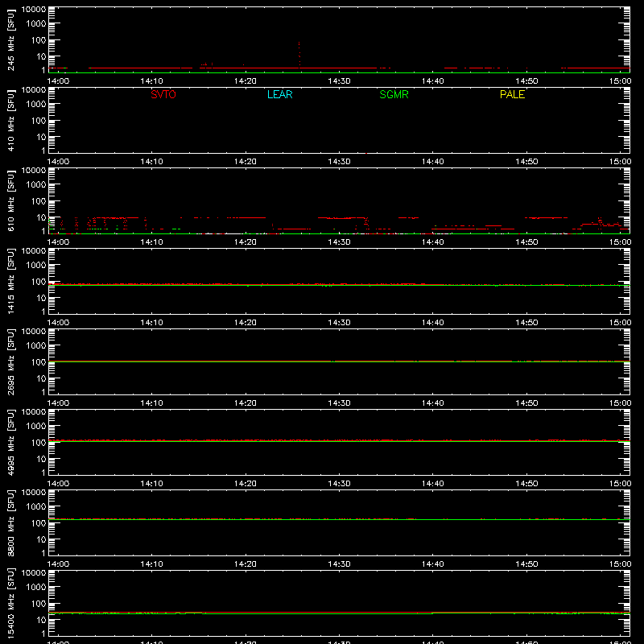Click 14:20 time label under 410 MHz plot
This screenshot has width=644, height=644.
coord(246,162)
